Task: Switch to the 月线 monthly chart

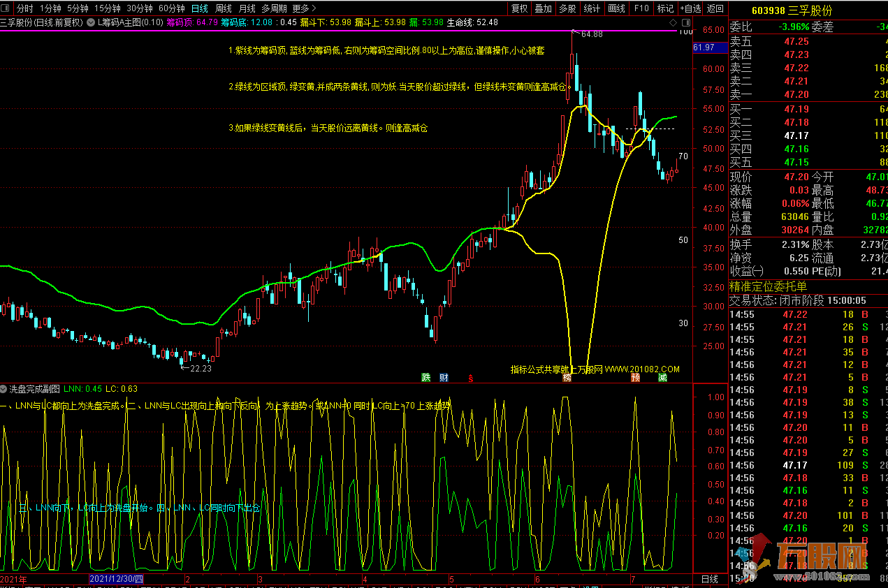Action: (247, 8)
